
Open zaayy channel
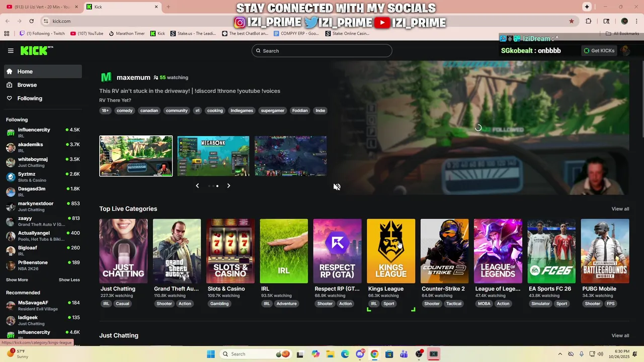43,221
